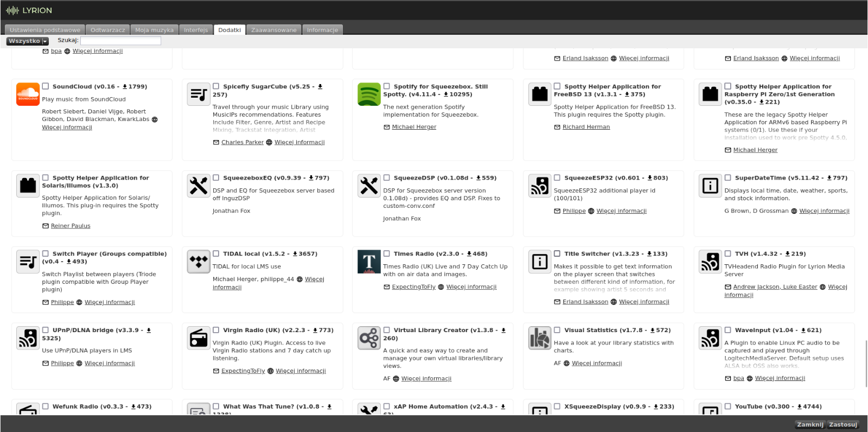Enable the Spicefly SugarCube checkbox
Image resolution: width=868 pixels, height=432 pixels.
[216, 86]
